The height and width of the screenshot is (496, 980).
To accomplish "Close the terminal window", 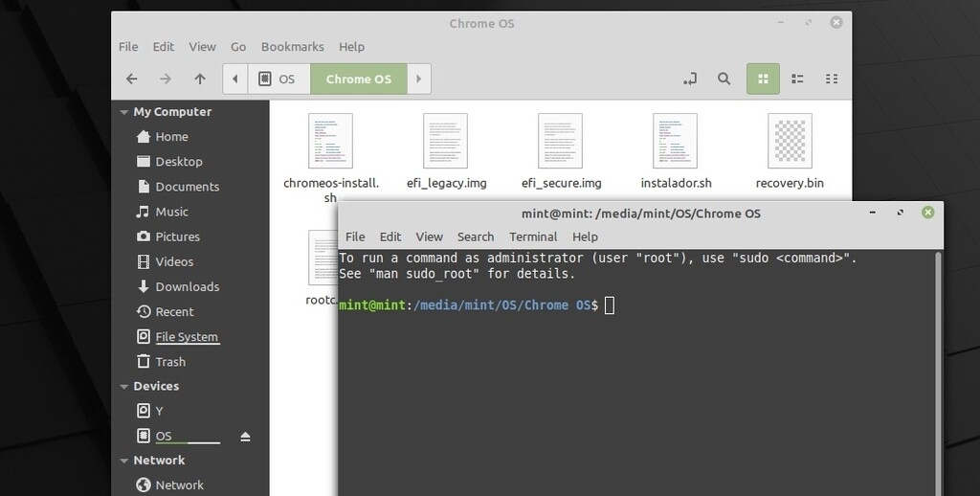I will click(928, 213).
